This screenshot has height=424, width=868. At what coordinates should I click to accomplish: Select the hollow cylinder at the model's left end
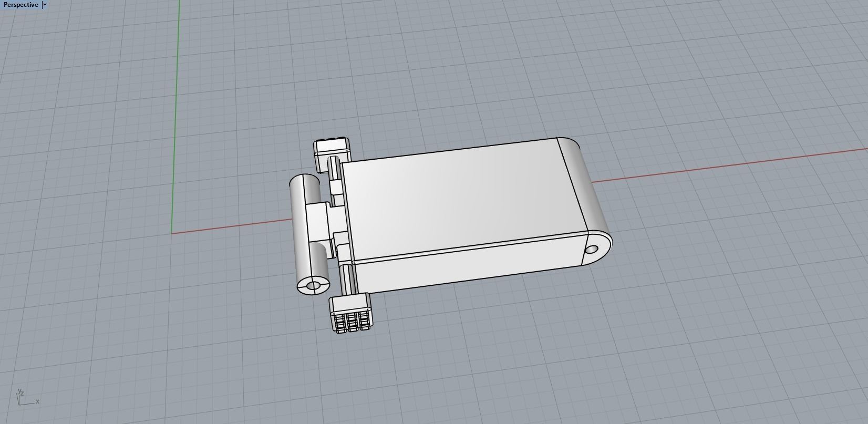click(x=309, y=235)
